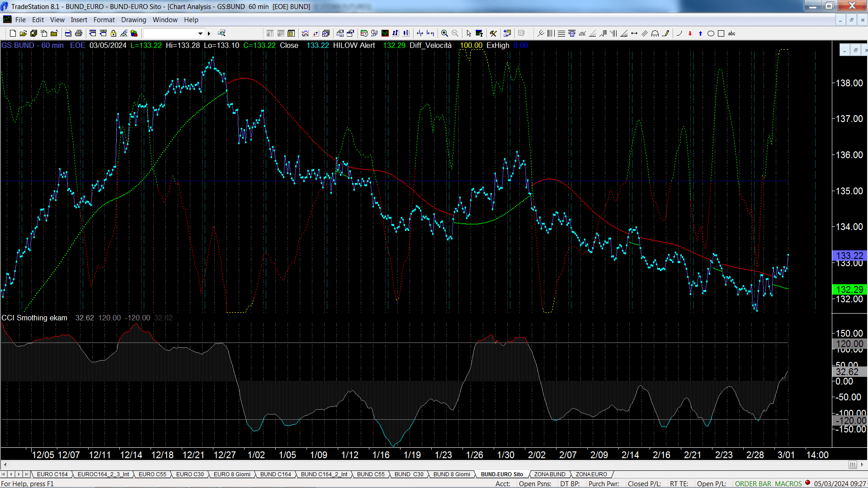Image resolution: width=868 pixels, height=488 pixels.
Task: Select the horizontal lines drawing tool
Action: click(x=561, y=33)
